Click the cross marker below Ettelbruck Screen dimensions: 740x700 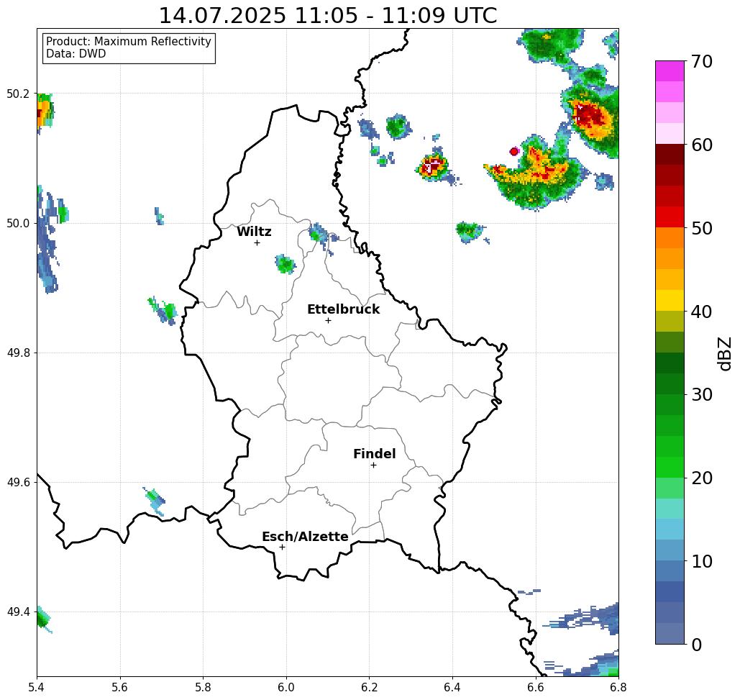[328, 320]
